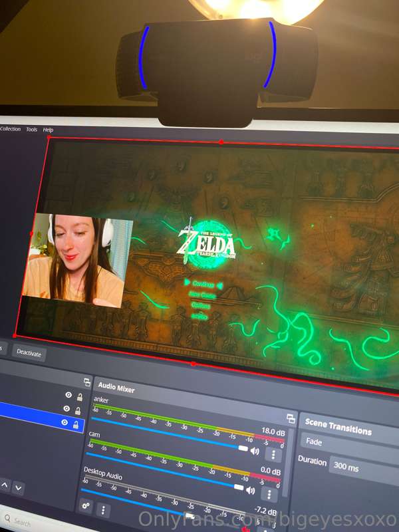
Task: Pop out the Audio Mixer dock
Action: point(291,419)
